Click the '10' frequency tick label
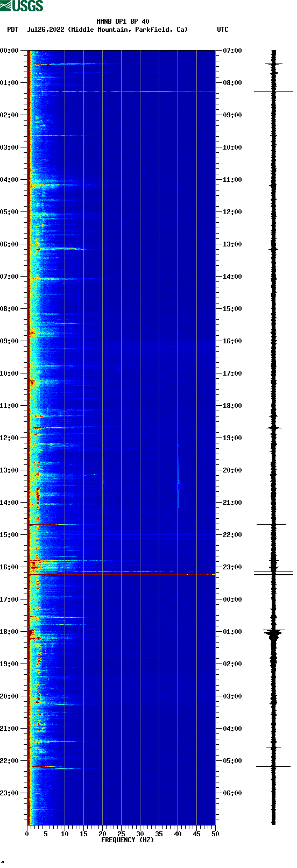This screenshot has height=868, width=297. coord(65,834)
